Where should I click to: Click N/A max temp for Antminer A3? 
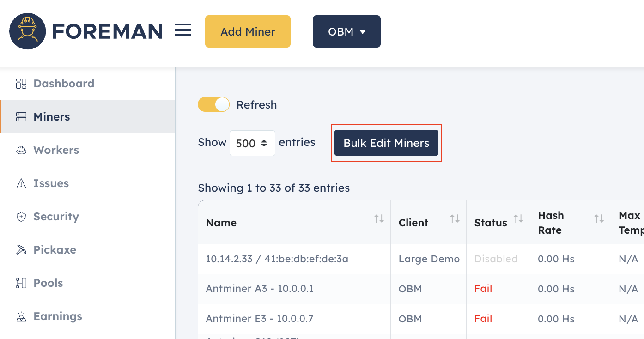point(628,289)
